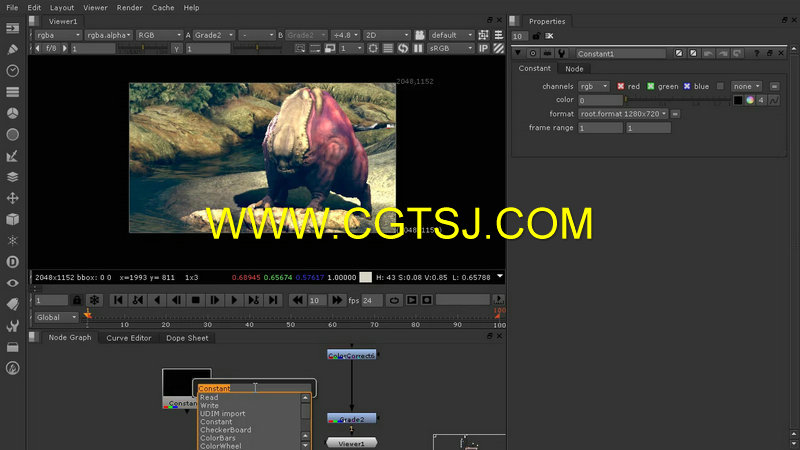Viewport: 800px width, 450px height.
Task: Open the Channel nodes stacked-lines icon
Action: (x=12, y=92)
